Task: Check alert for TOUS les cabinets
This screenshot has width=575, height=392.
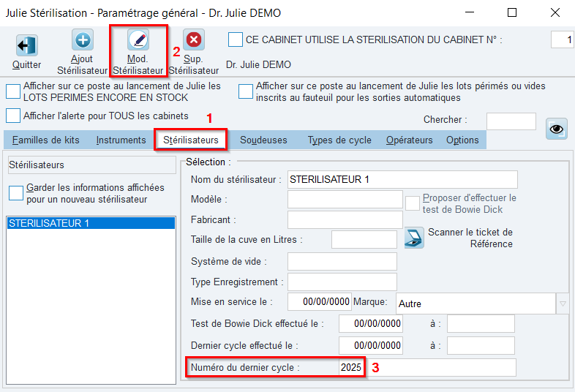Action: point(13,116)
